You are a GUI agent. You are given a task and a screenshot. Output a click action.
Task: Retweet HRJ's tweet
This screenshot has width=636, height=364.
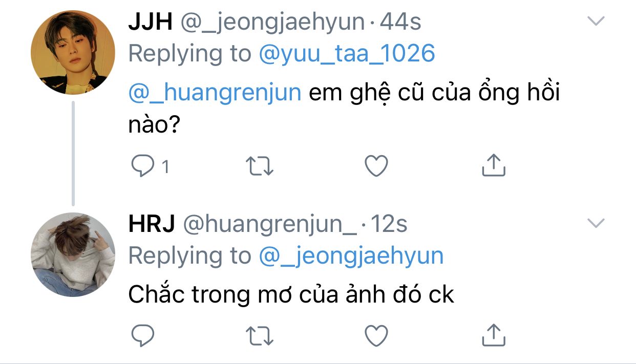click(260, 335)
